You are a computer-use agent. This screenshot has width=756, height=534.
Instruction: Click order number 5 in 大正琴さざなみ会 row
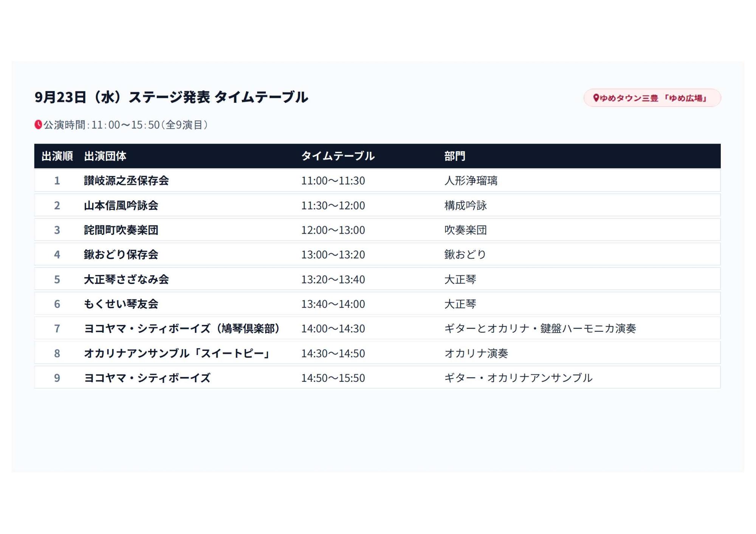point(57,279)
